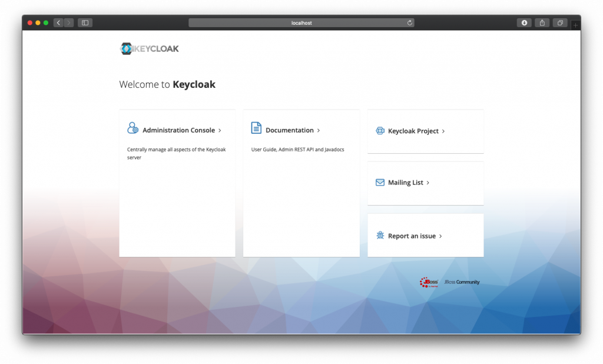Screen dimensions: 603x364
Task: Open the browser downloads button
Action: 524,23
